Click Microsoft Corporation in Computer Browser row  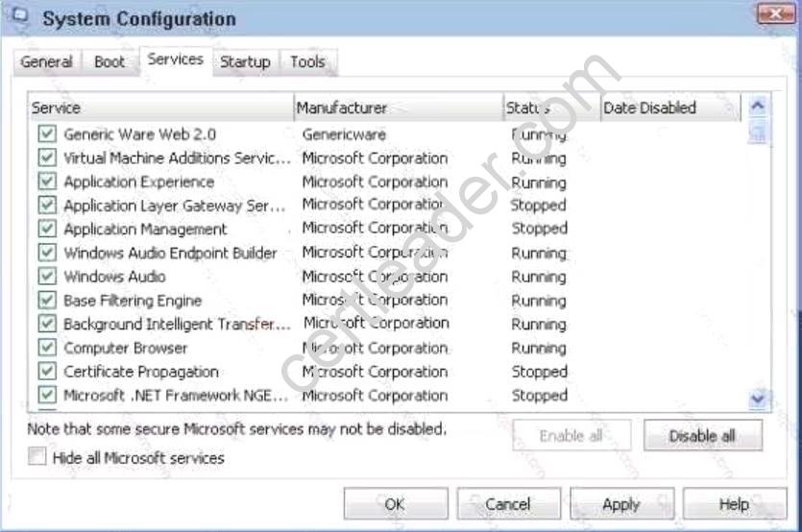[375, 348]
